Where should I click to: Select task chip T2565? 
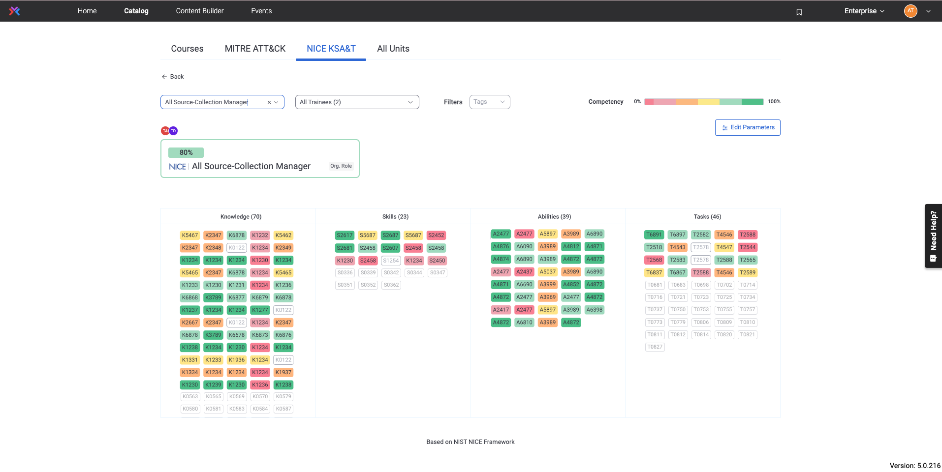click(x=747, y=260)
